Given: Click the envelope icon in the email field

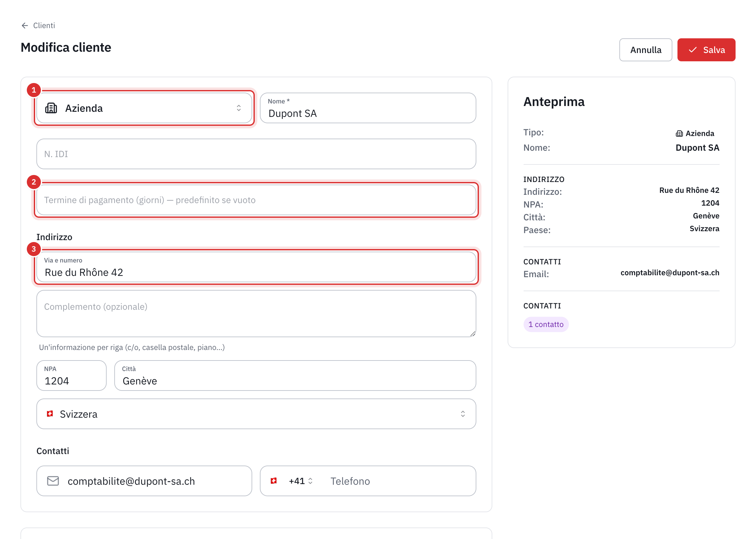Looking at the screenshot, I should click(53, 481).
